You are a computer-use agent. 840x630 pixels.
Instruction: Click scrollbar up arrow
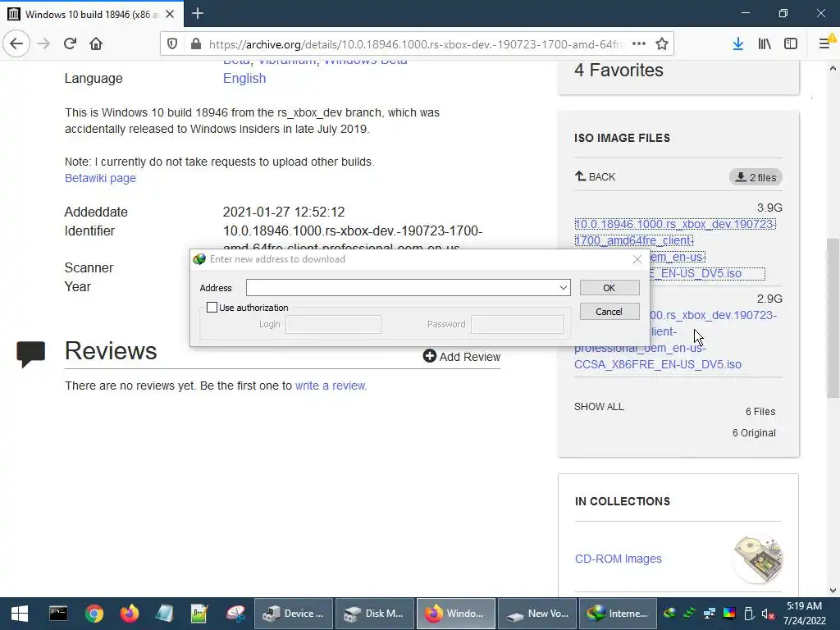pos(833,68)
